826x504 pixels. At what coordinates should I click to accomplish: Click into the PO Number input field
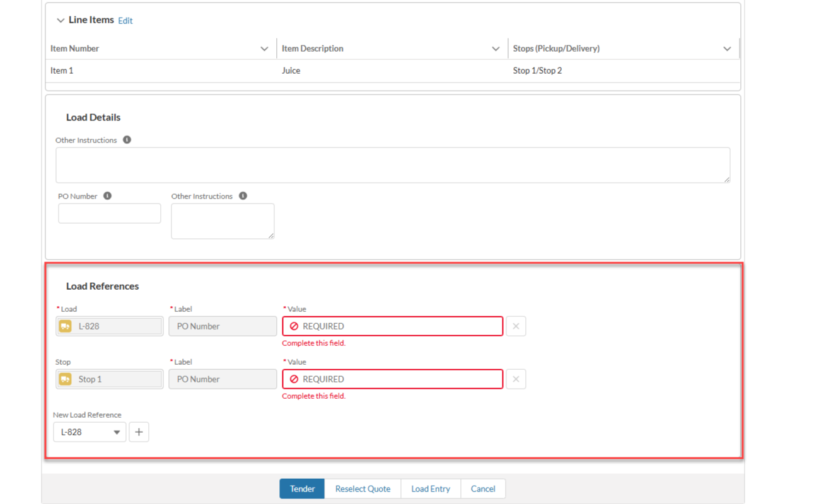tap(110, 214)
